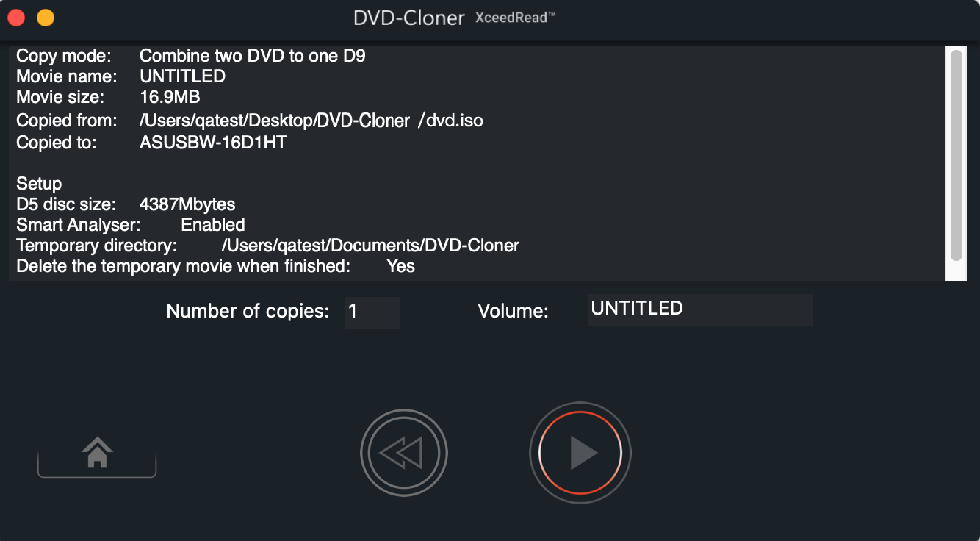This screenshot has height=541, width=980.
Task: Click the XceedRead label in title bar
Action: (515, 18)
